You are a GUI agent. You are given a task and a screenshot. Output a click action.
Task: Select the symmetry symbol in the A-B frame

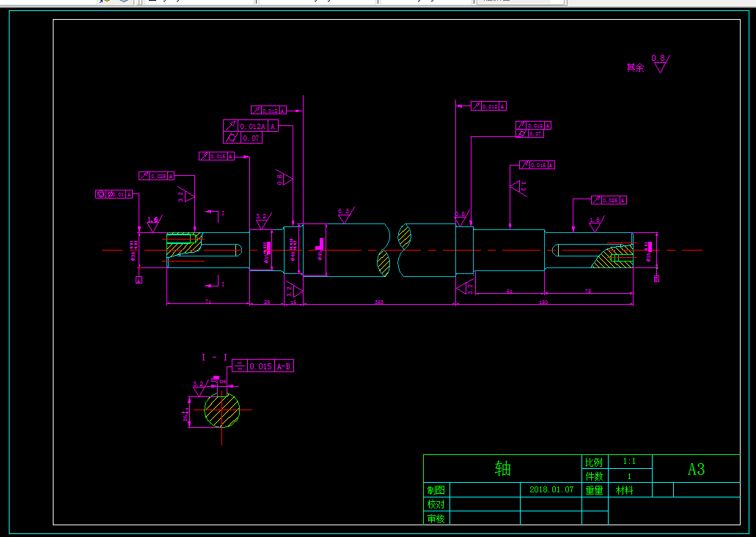240,366
